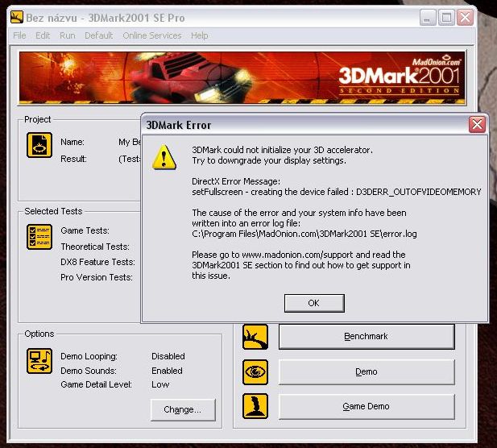Screen dimensions: 497x448
Task: Click the 3DMark app icon in title bar
Action: point(17,17)
